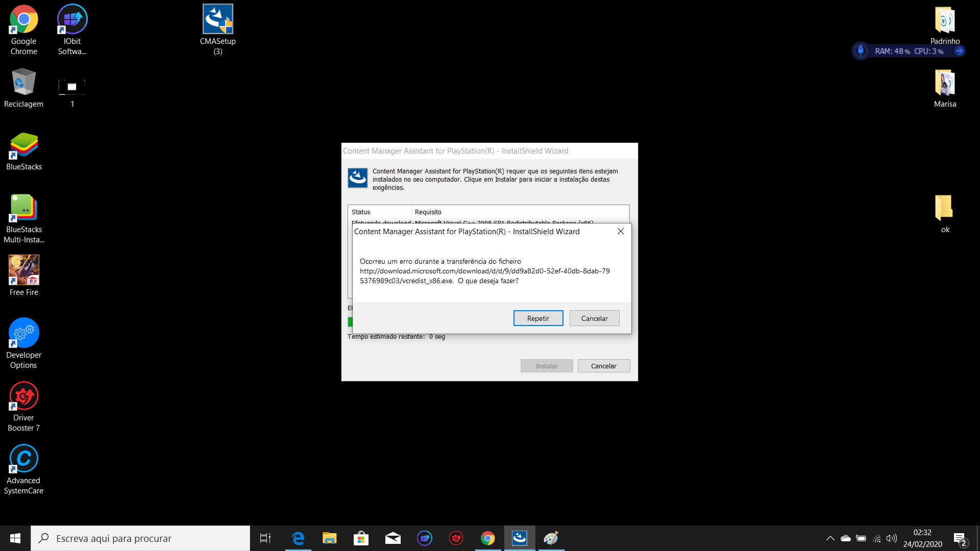This screenshot has height=551, width=980.
Task: Open Mail app from taskbar
Action: click(x=393, y=538)
